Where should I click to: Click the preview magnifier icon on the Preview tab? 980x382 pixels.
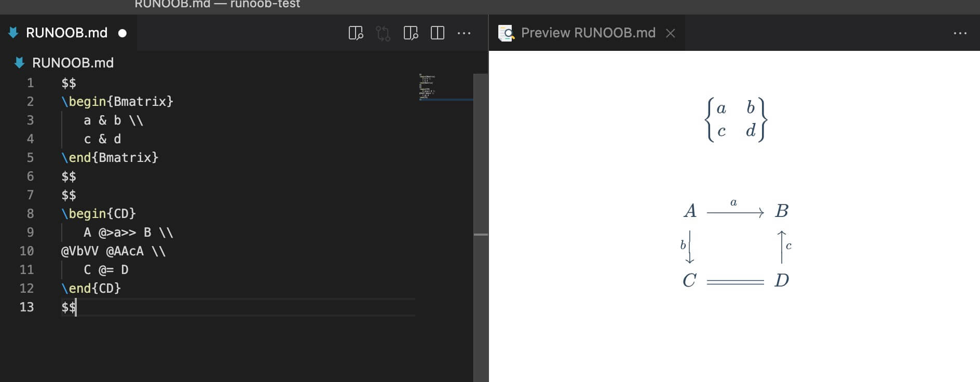click(x=506, y=33)
